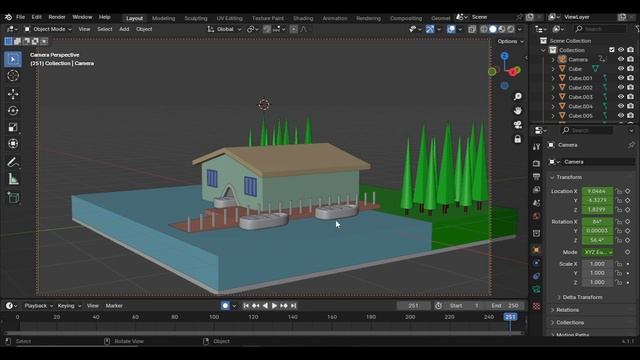This screenshot has height=360, width=640.
Task: Jump to the last frame button
Action: coord(293,306)
